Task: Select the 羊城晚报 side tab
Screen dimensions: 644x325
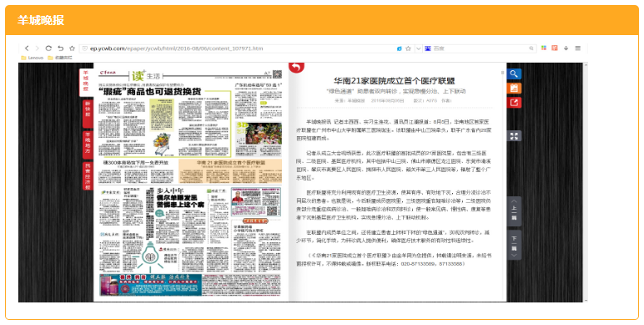Action: click(x=86, y=82)
